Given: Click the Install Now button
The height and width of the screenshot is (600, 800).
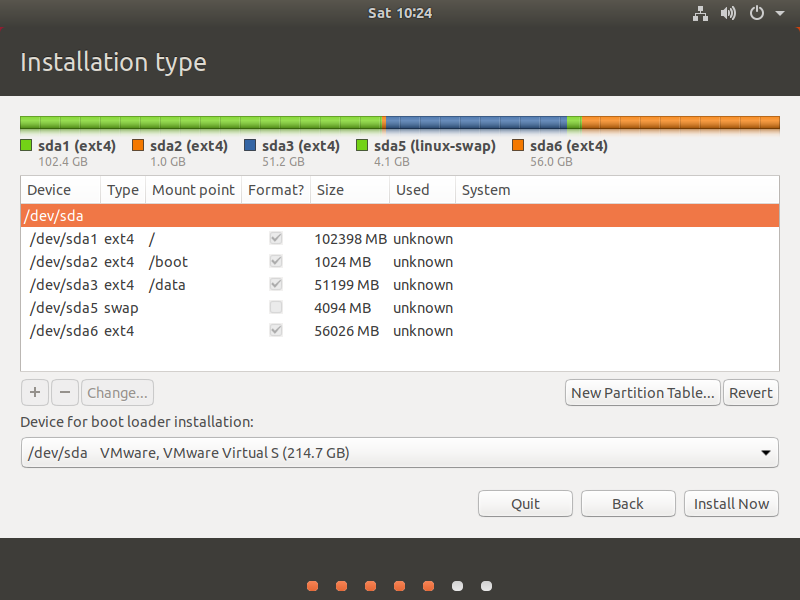Looking at the screenshot, I should [x=731, y=503].
